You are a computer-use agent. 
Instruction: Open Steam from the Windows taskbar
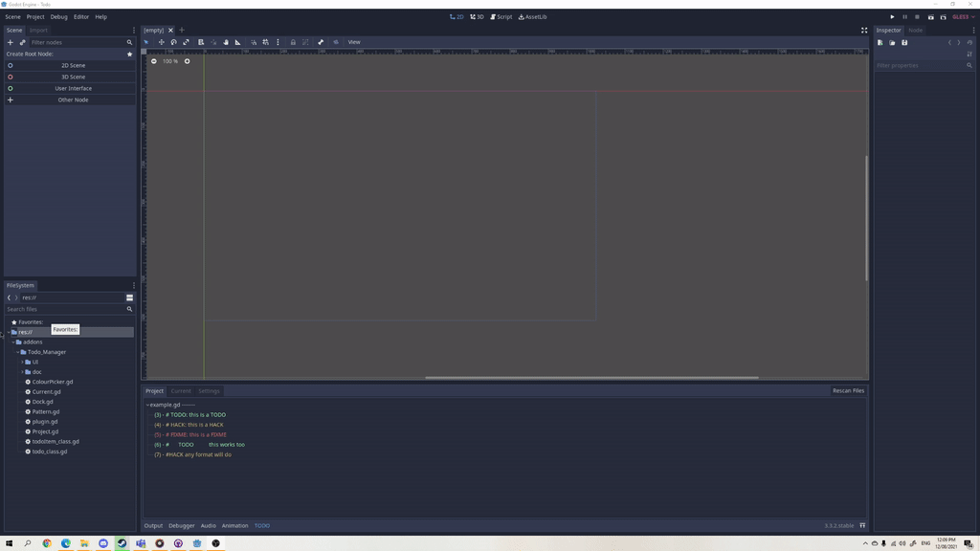pyautogui.click(x=122, y=543)
